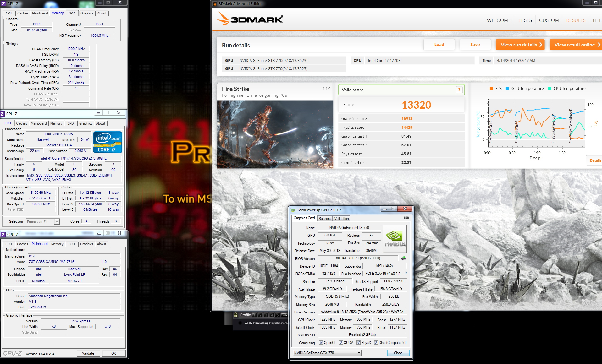Open About tab in the CPU-Z Mainboard window
The height and width of the screenshot is (364, 602).
click(x=102, y=244)
